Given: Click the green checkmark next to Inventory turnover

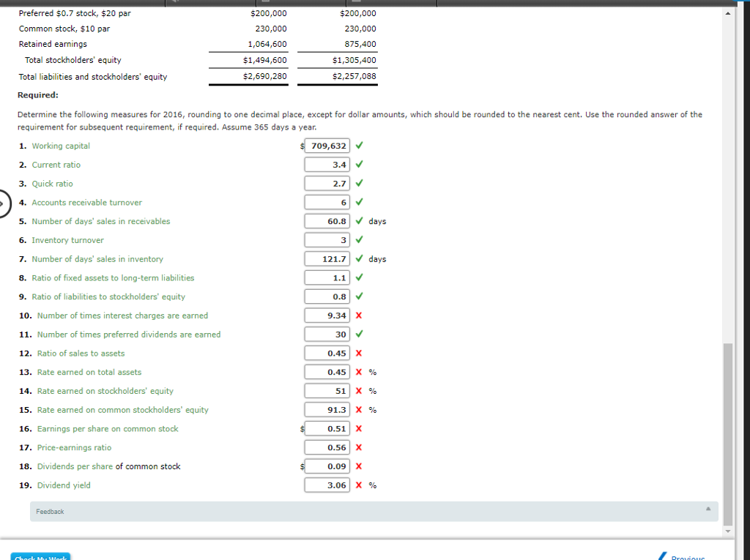Looking at the screenshot, I should pyautogui.click(x=358, y=239).
